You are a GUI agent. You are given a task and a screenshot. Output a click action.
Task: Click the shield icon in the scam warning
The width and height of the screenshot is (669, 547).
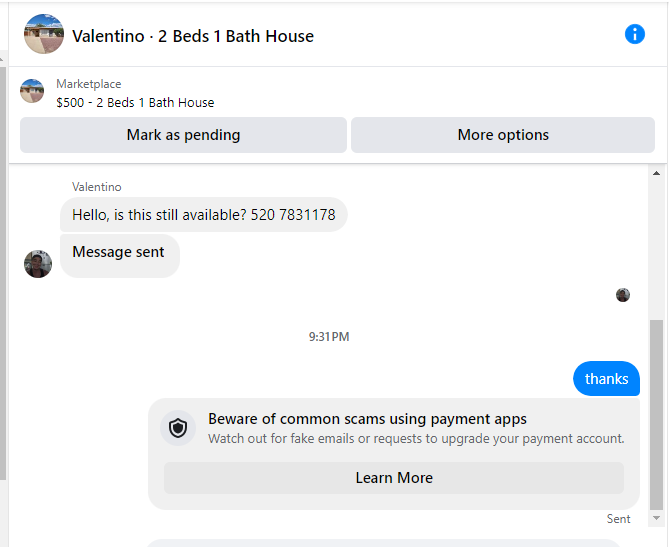(x=178, y=428)
